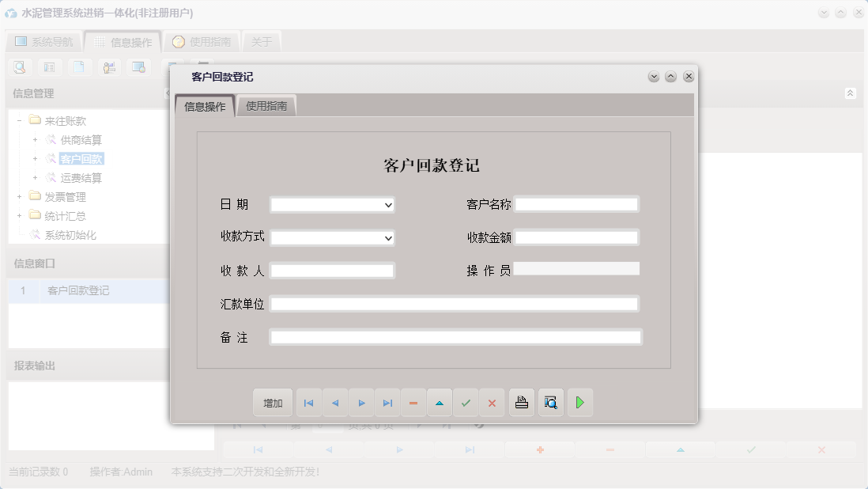Select the new document icon in the toolbar
This screenshot has width=868, height=489.
tap(81, 67)
